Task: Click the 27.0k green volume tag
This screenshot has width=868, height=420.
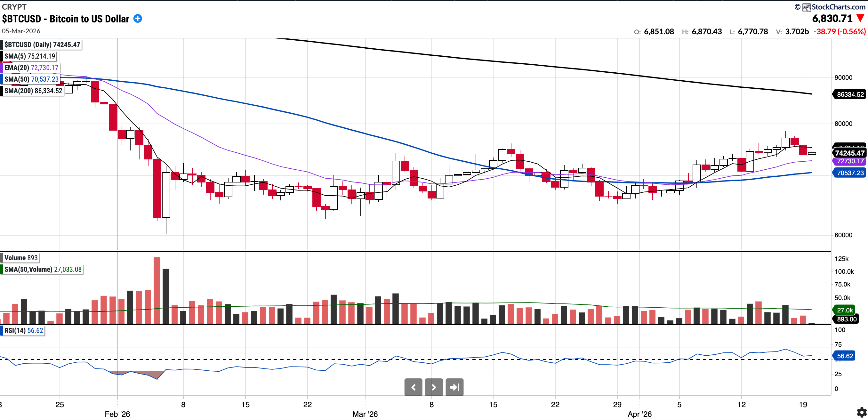Action: (x=844, y=310)
